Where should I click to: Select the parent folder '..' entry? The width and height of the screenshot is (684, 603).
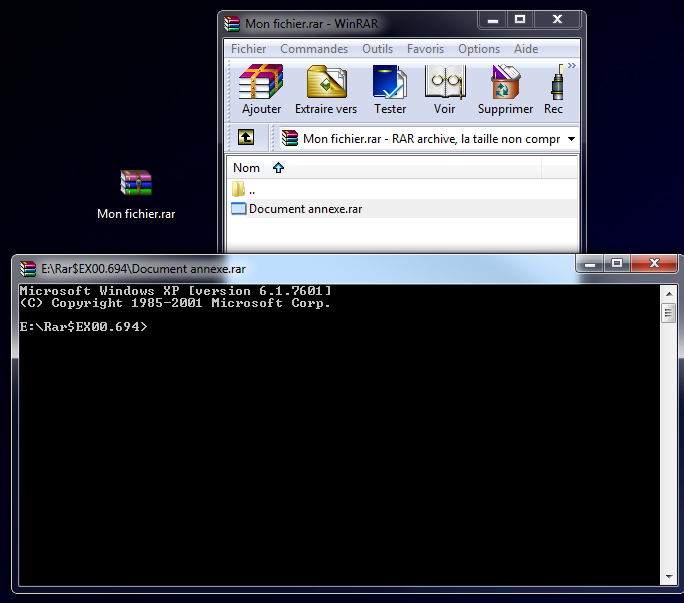point(251,189)
